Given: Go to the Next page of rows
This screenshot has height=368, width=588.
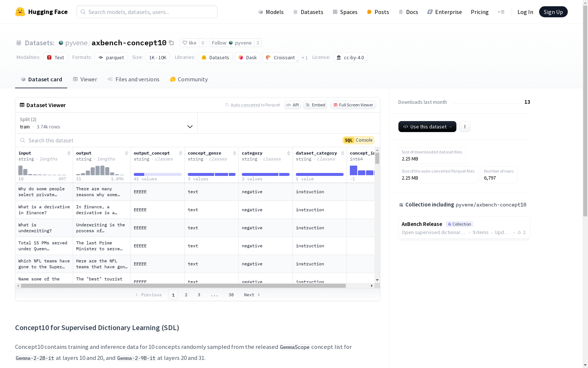Looking at the screenshot, I should [x=252, y=295].
